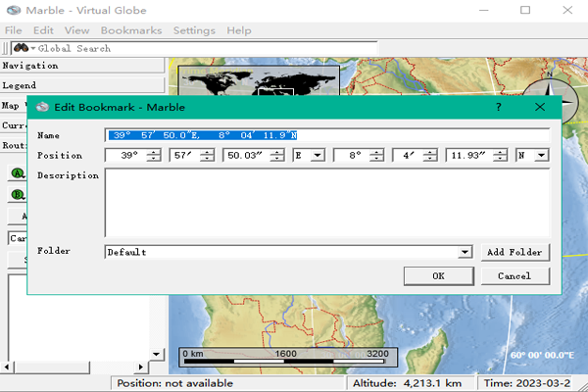The image size is (588, 392).
Task: Click the Add Folder button
Action: (x=515, y=252)
